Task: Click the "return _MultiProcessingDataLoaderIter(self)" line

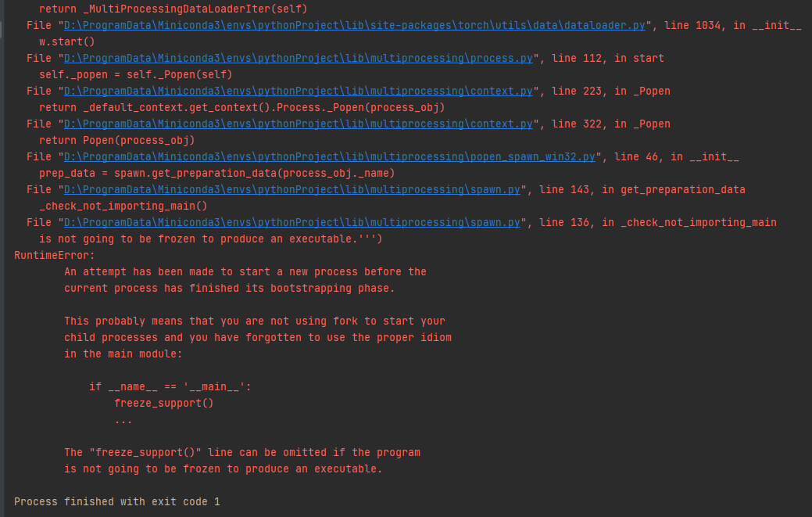Action: click(173, 9)
